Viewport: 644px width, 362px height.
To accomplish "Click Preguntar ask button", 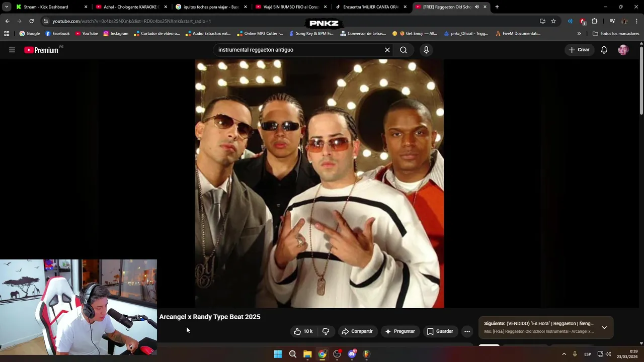I will click(x=400, y=331).
